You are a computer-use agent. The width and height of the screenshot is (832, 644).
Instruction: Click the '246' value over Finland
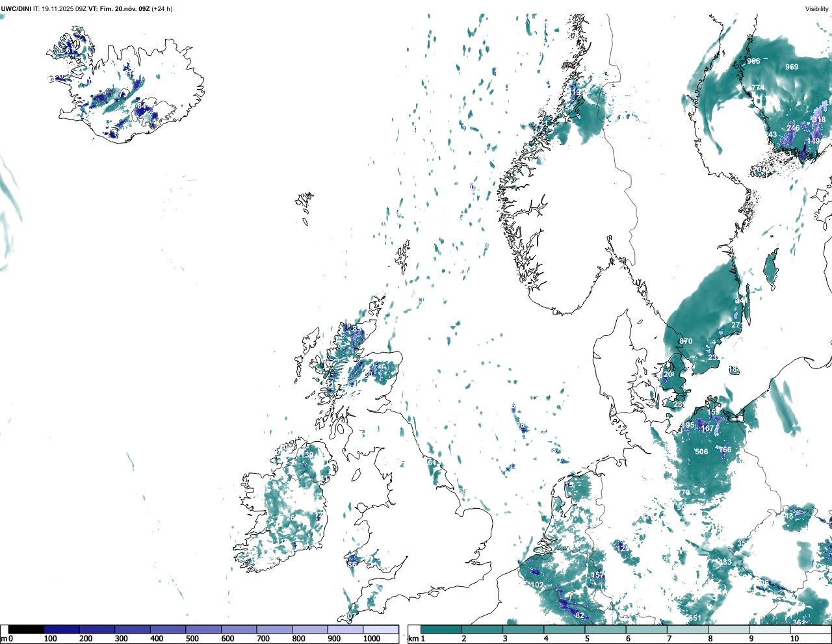(x=793, y=128)
